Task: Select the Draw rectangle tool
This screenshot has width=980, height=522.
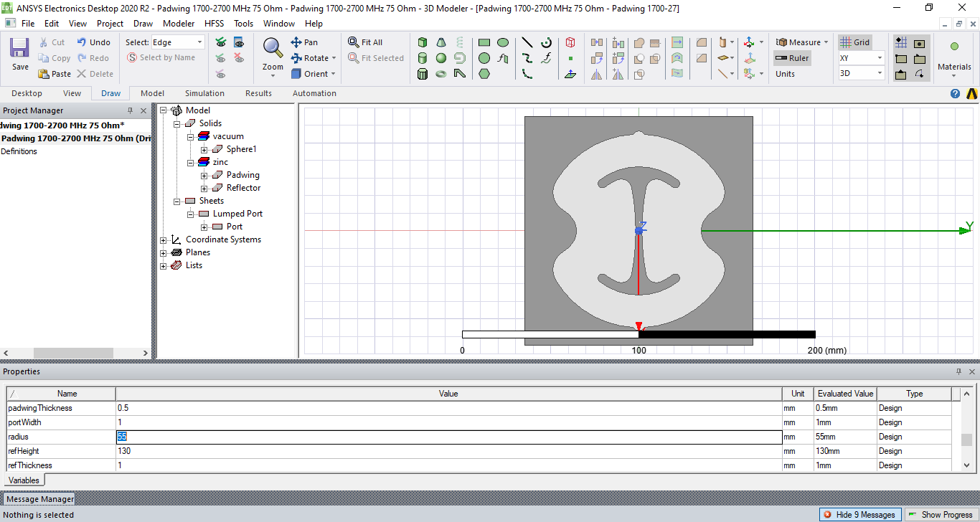Action: pyautogui.click(x=484, y=42)
